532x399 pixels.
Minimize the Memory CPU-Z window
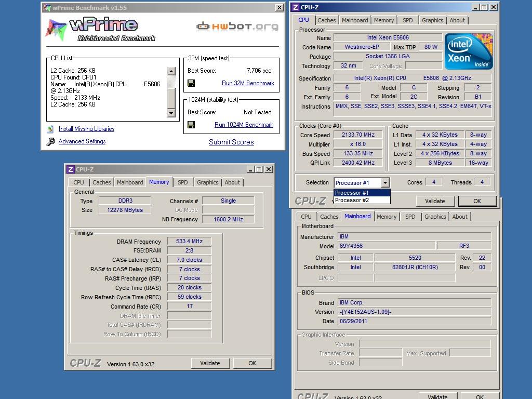tap(251, 169)
